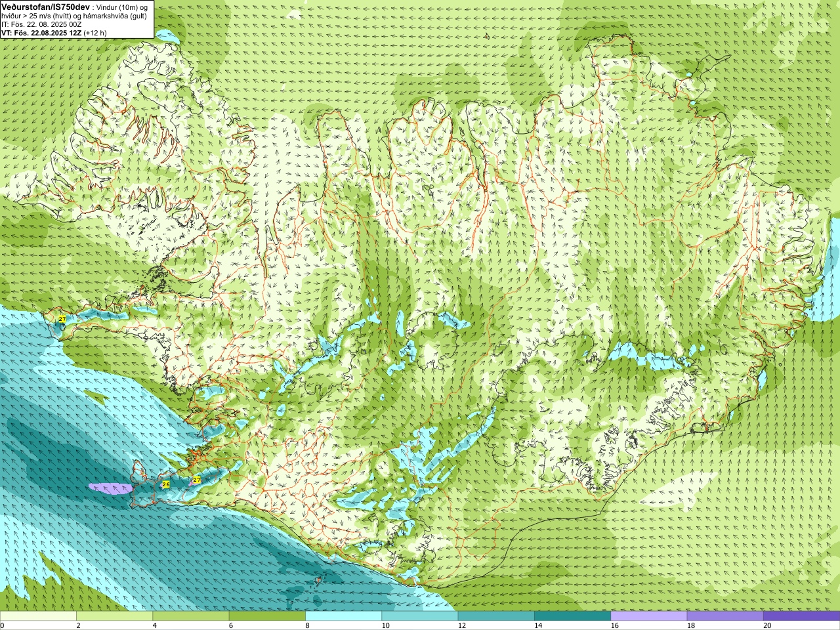The image size is (840, 630).
Task: Select the 10–12 m/s turquoise legend swatch
Action: [419, 616]
